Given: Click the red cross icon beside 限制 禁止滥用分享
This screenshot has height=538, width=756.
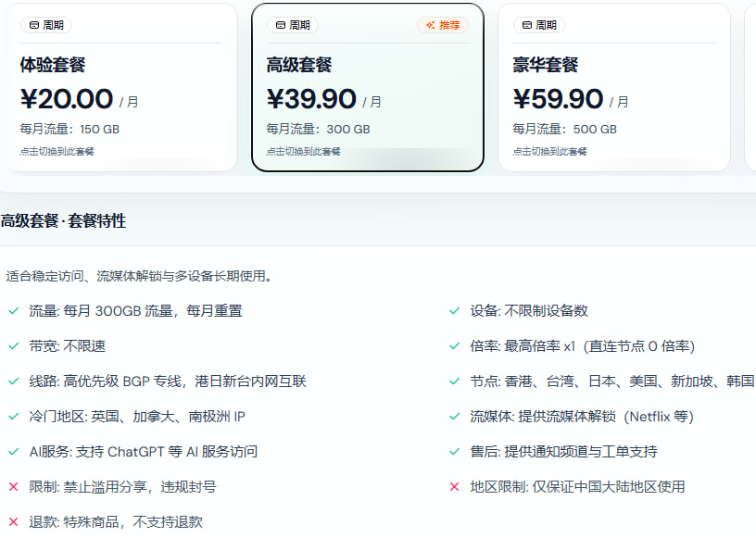Looking at the screenshot, I should pyautogui.click(x=13, y=487).
